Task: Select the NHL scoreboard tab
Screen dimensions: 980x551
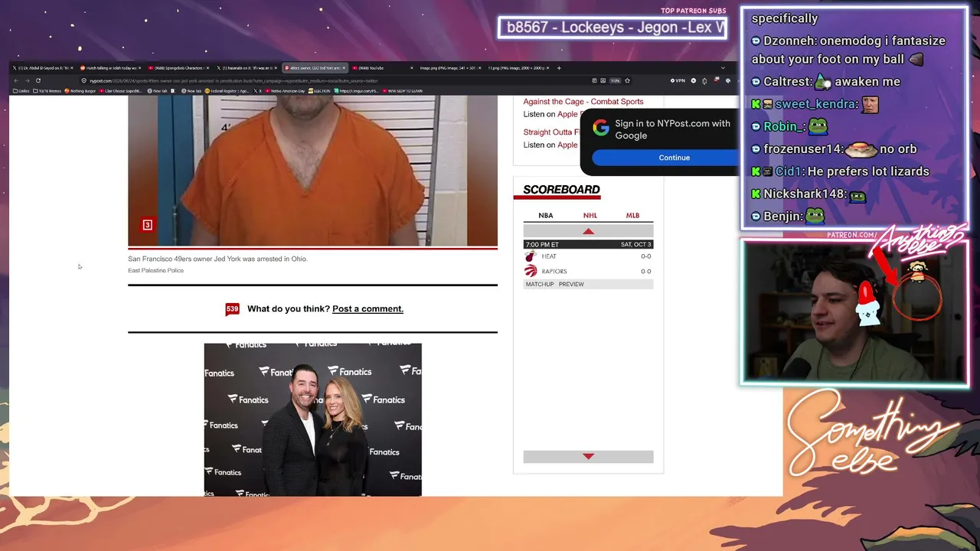Action: pos(590,216)
